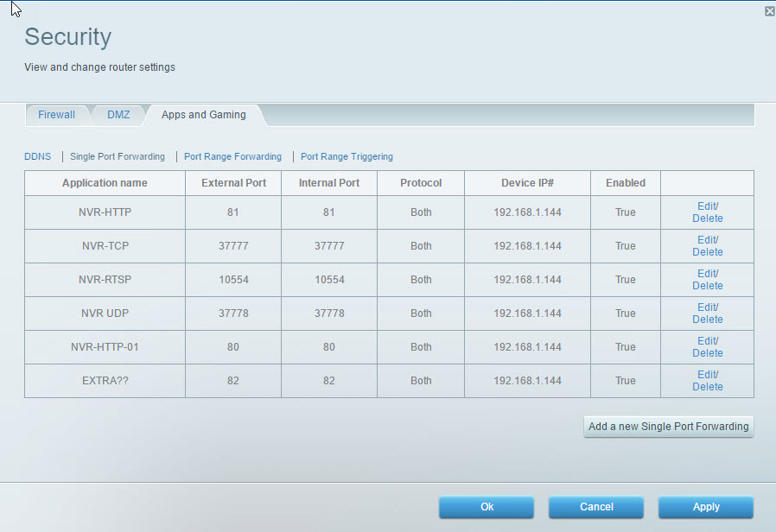Image resolution: width=776 pixels, height=532 pixels.
Task: Click external port 37777 in NVR-TCP row
Action: (x=233, y=246)
